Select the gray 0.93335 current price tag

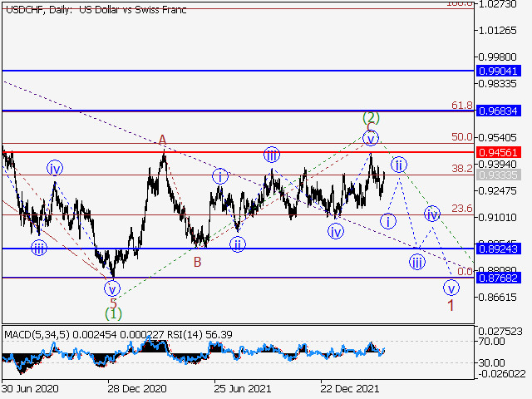(x=499, y=175)
